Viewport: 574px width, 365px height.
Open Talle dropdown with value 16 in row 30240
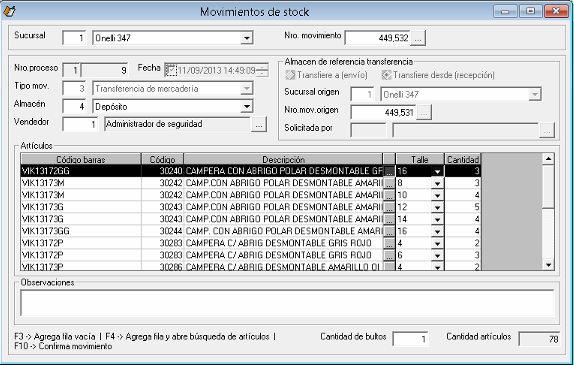click(437, 171)
